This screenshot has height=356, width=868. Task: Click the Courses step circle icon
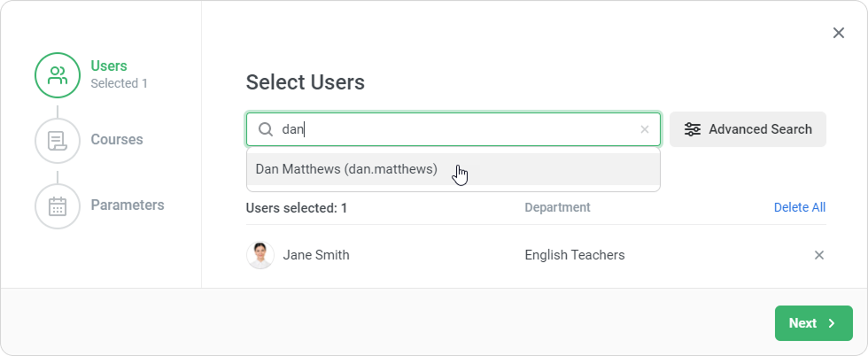[x=58, y=140]
